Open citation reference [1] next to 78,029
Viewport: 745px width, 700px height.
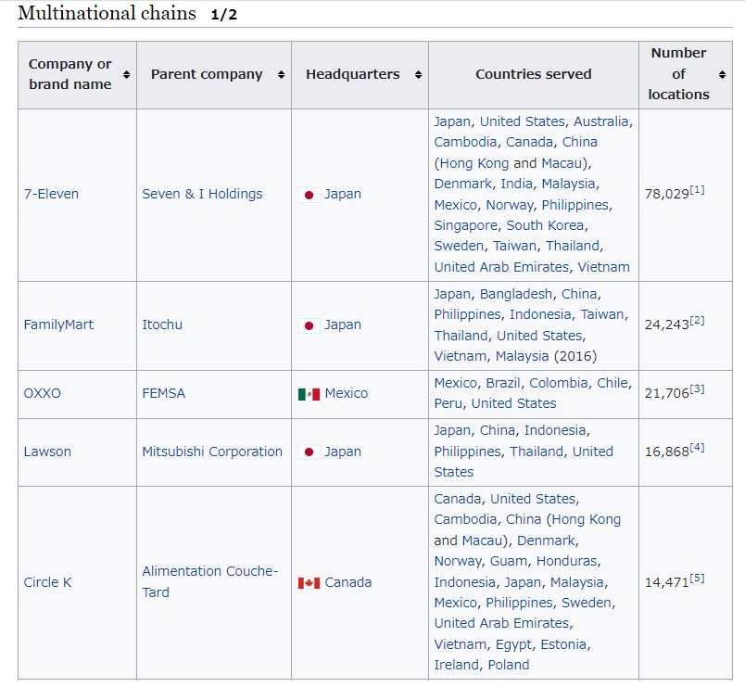pyautogui.click(x=697, y=190)
